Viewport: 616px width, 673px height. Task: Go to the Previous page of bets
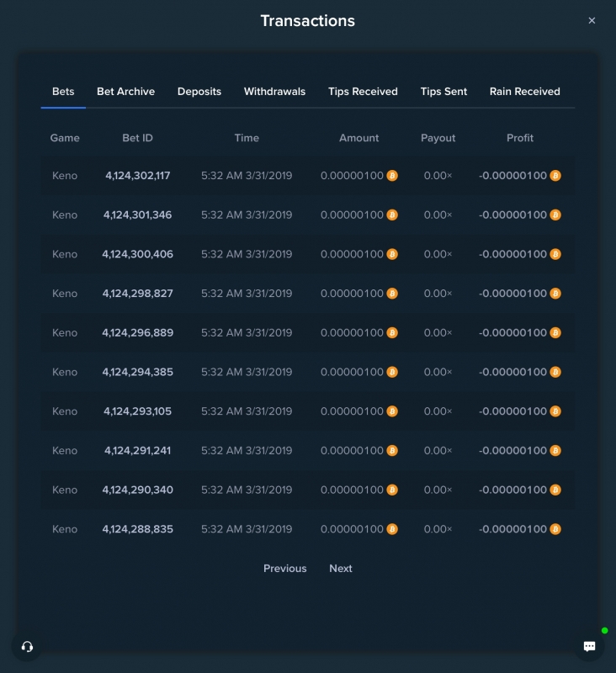tap(285, 569)
